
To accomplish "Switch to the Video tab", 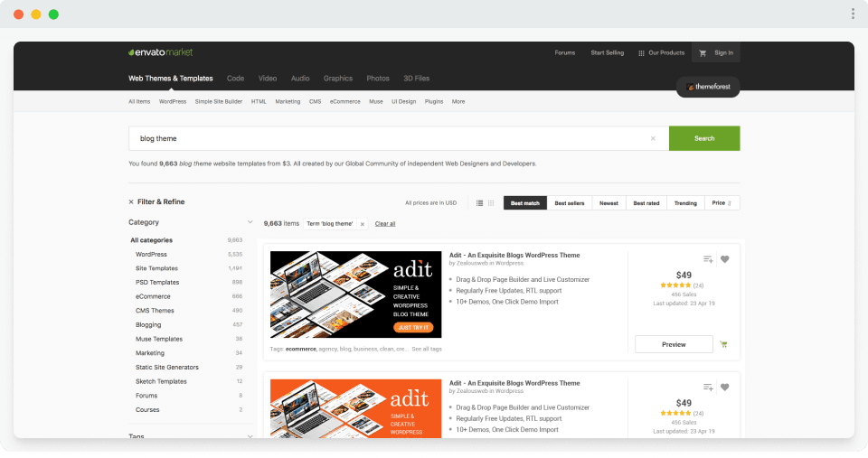I will pos(268,79).
